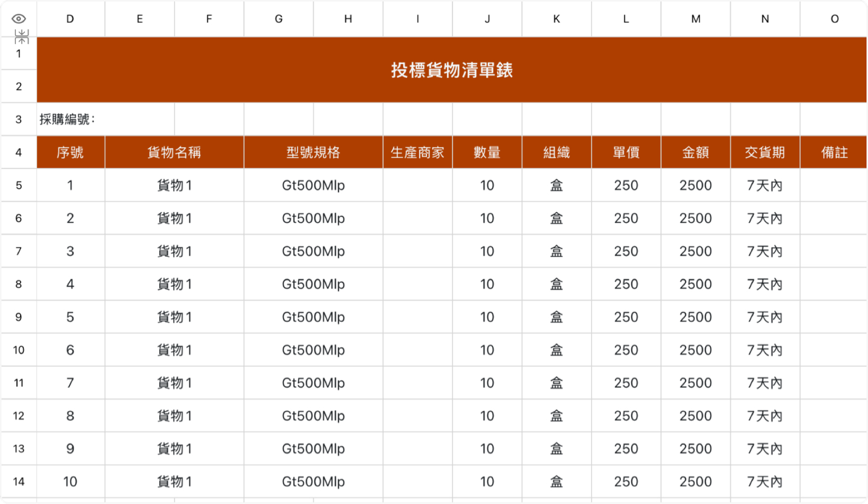Click empty 備註 cell in row 14

pos(834,482)
